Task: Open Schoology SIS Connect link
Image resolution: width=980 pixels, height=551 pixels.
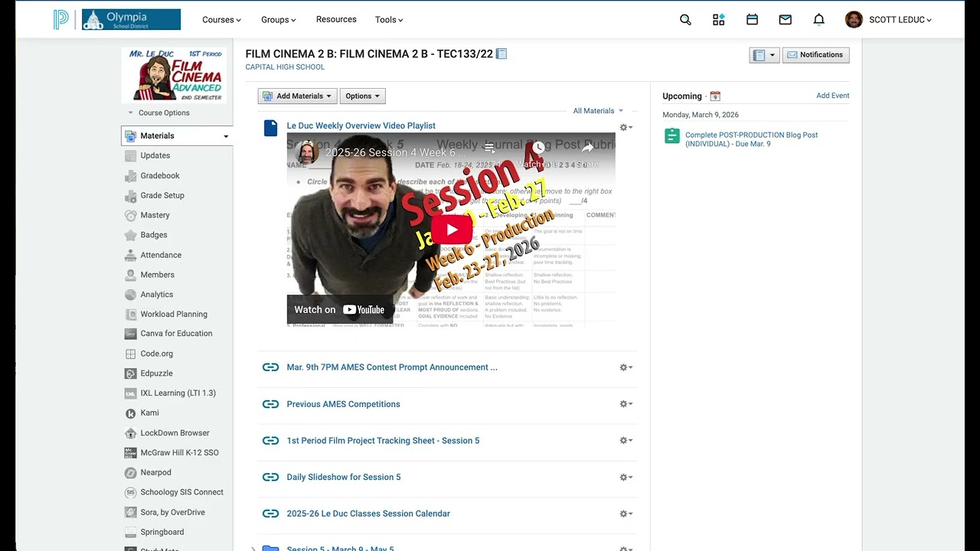Action: (181, 493)
